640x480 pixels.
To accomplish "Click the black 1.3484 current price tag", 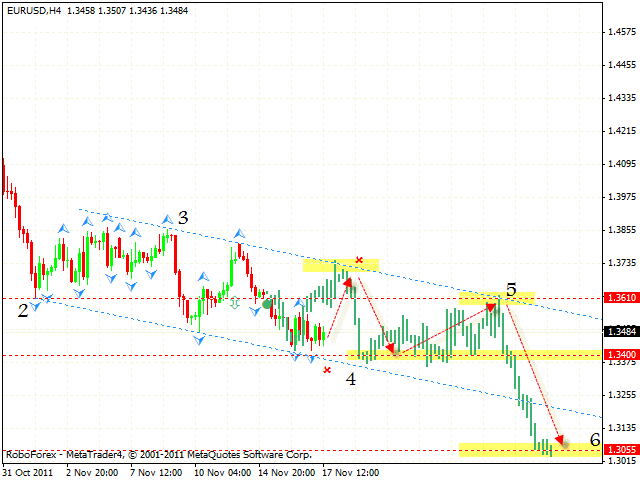I will tap(621, 332).
